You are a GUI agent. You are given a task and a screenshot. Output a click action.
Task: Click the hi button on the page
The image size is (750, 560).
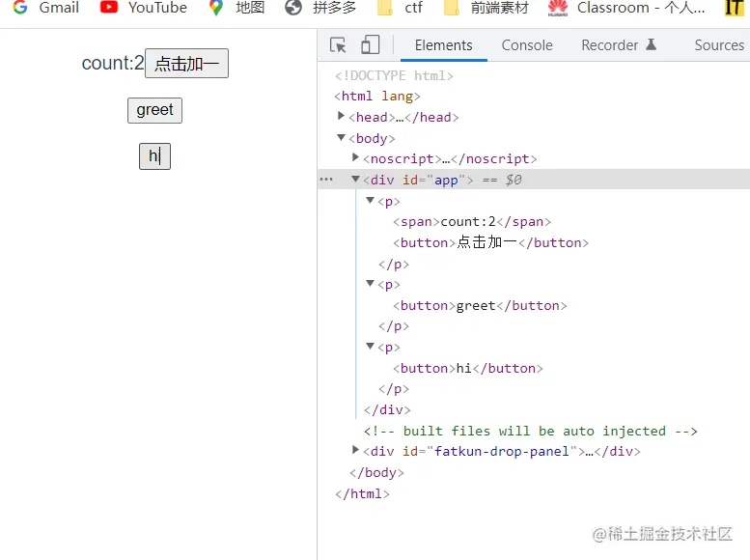coord(154,156)
